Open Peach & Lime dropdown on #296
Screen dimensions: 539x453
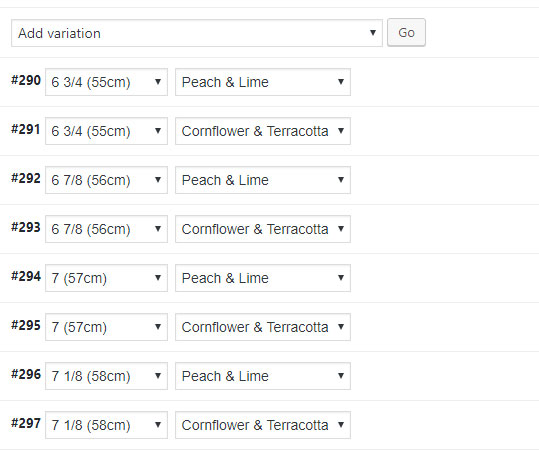tap(263, 376)
